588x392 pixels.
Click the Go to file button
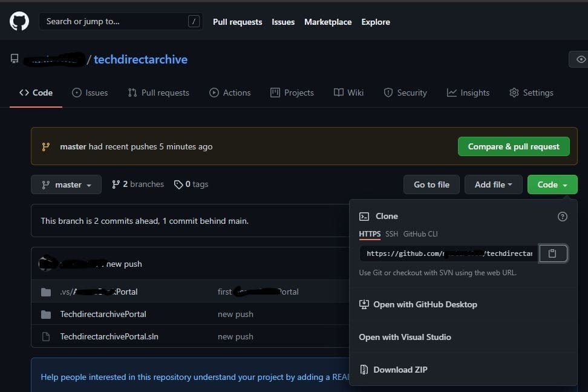coord(431,185)
